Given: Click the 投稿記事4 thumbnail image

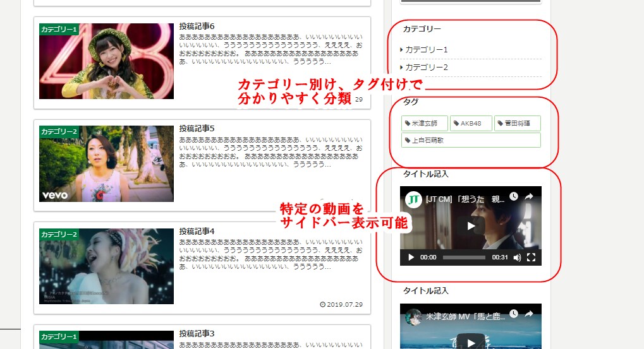Looking at the screenshot, I should [x=106, y=266].
